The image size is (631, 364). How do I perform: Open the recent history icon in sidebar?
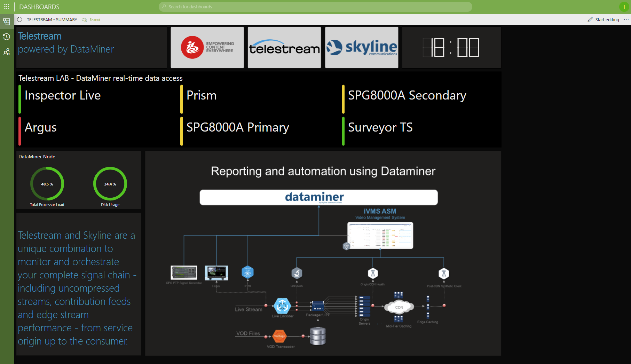7,37
